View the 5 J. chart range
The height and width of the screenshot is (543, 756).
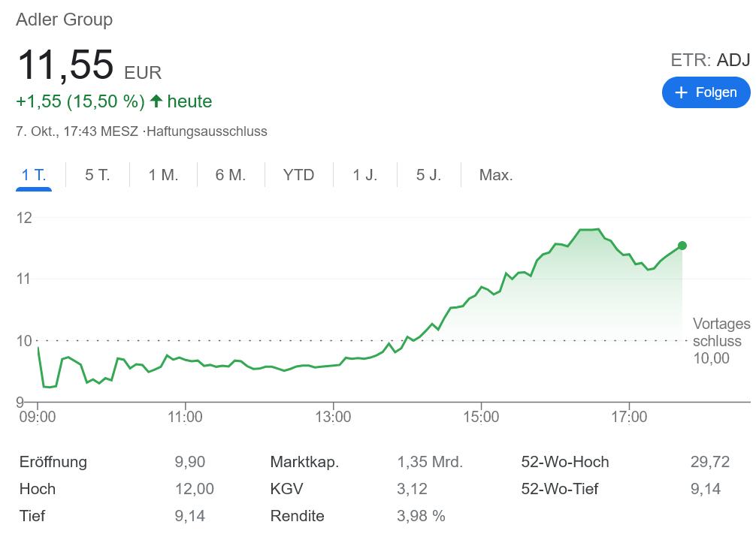tap(428, 176)
